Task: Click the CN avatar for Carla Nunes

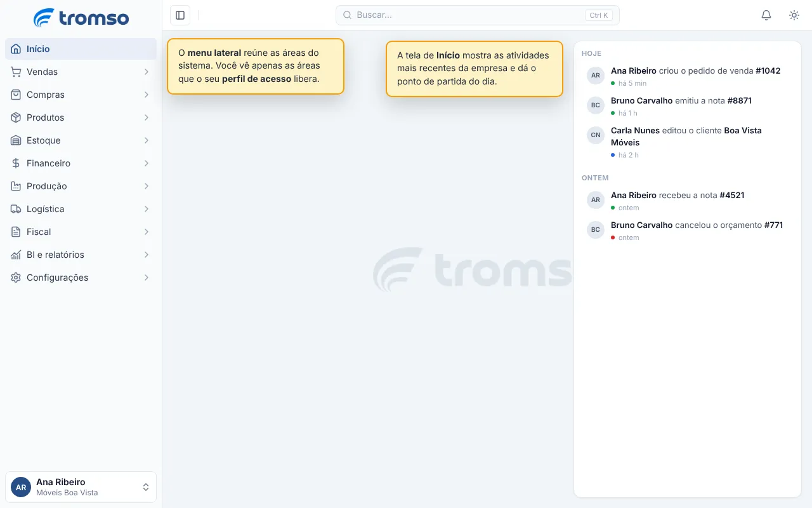Action: [596, 135]
